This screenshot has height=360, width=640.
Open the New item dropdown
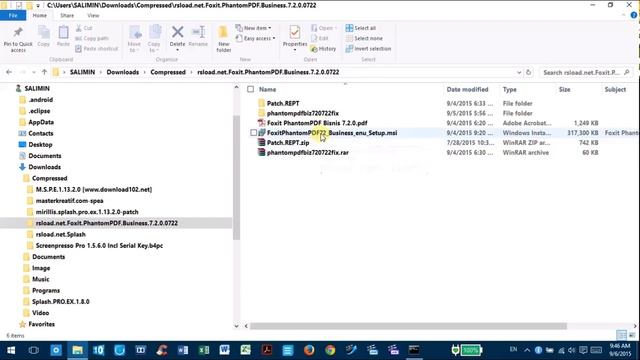coord(253,28)
